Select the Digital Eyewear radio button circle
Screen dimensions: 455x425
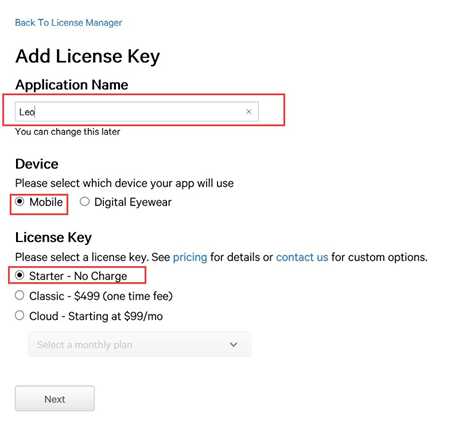pyautogui.click(x=85, y=201)
